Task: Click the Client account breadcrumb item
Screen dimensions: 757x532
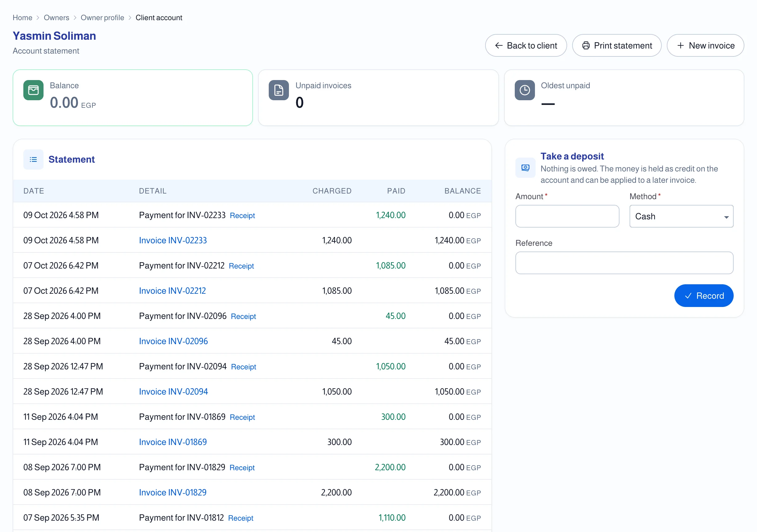Action: (x=159, y=17)
